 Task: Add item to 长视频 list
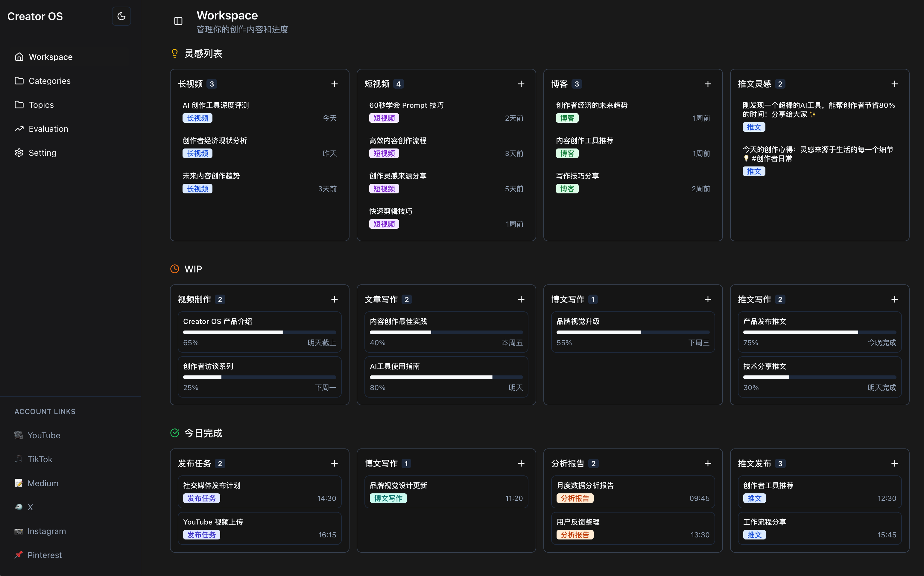coord(334,84)
